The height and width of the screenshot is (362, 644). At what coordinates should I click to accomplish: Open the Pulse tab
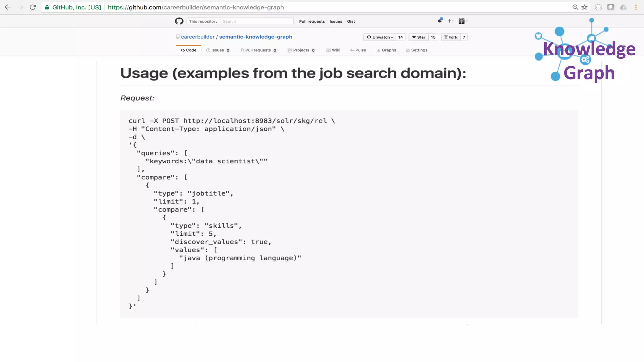(x=358, y=50)
